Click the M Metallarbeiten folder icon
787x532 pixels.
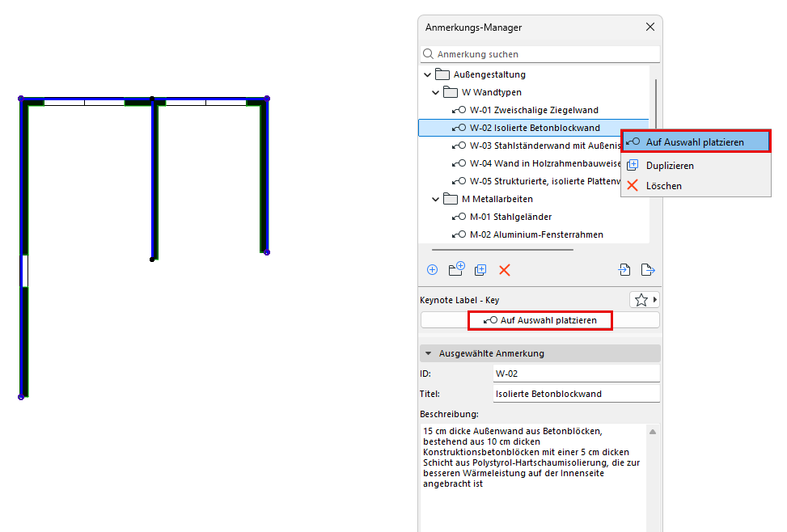[x=451, y=199]
